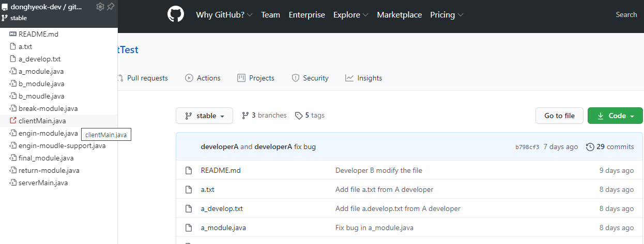The image size is (644, 244).
Task: Click the history clock icon by commits
Action: 590,147
